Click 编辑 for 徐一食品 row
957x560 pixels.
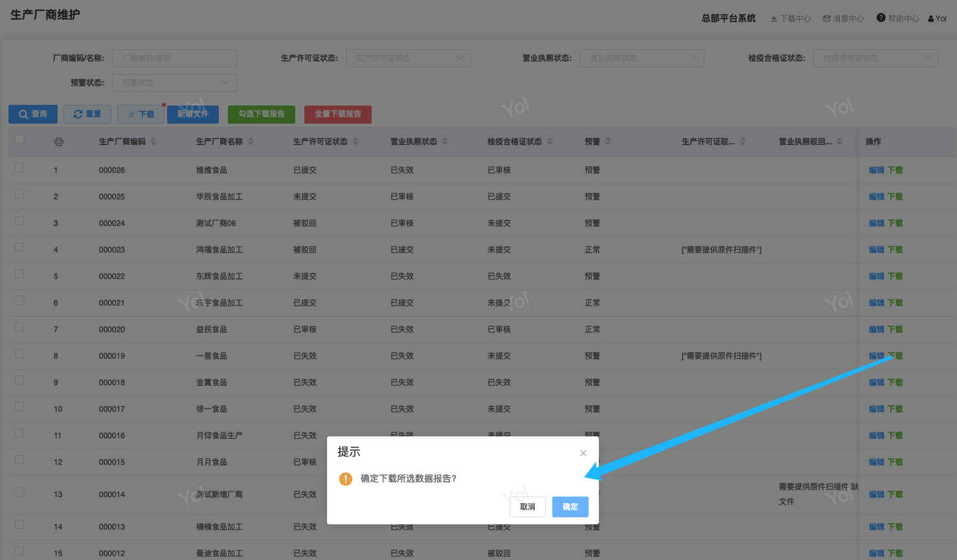(x=877, y=409)
